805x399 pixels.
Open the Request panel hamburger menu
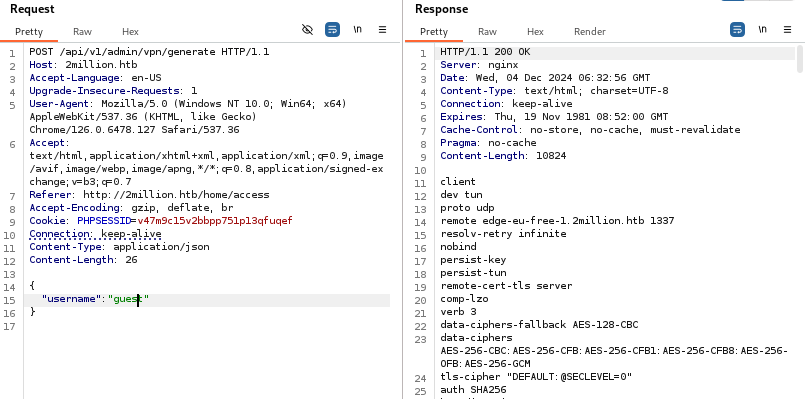(382, 30)
